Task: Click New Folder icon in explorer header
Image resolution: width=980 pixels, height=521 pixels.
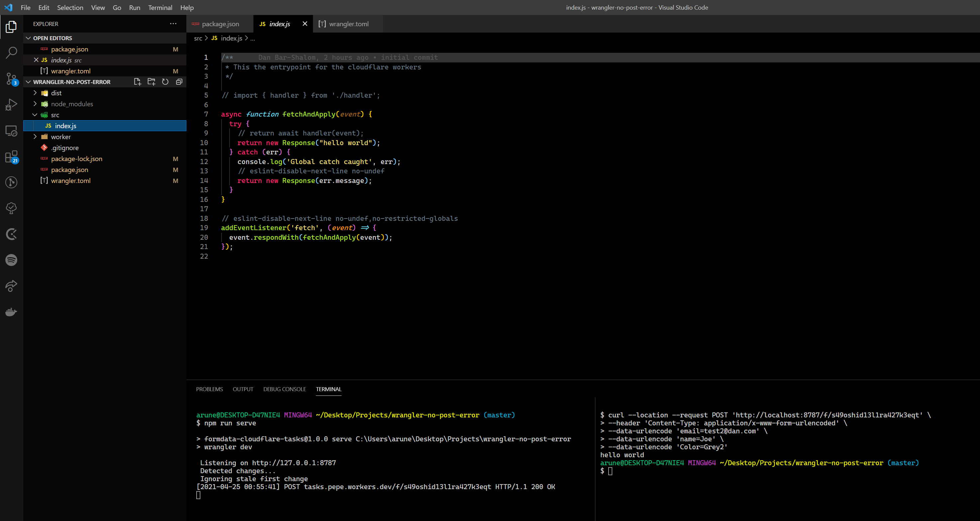Action: [x=151, y=82]
